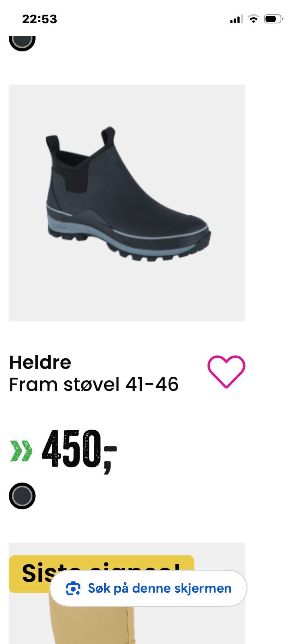Tap the rear heel pull loop on the boot

click(53, 144)
